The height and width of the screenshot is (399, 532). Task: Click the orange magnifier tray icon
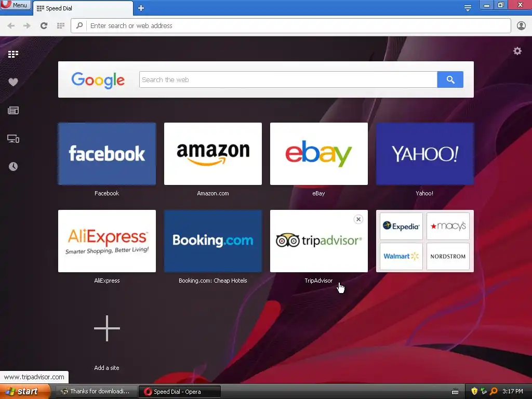494,391
